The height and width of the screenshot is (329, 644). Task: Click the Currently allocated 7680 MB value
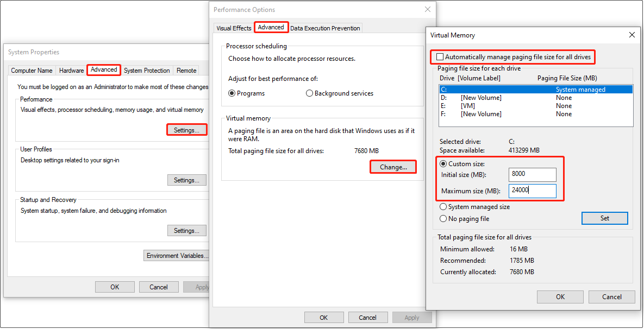[522, 272]
